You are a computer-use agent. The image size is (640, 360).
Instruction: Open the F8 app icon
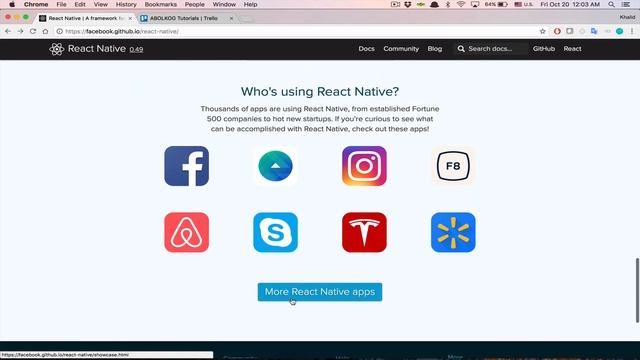(453, 166)
